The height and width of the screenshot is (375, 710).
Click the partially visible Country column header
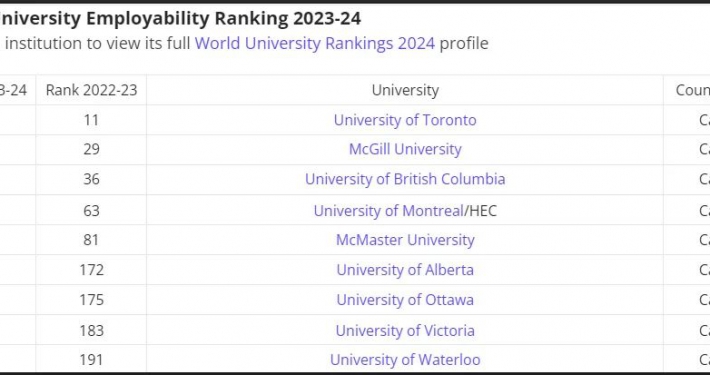687,90
